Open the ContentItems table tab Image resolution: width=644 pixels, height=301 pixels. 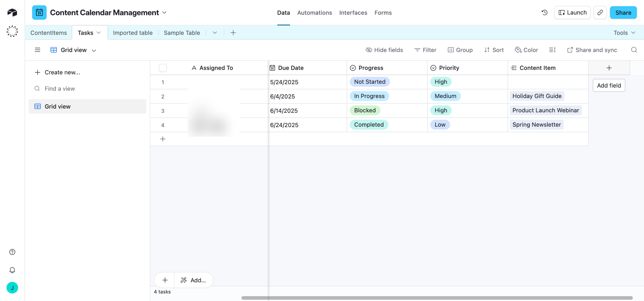pos(49,33)
